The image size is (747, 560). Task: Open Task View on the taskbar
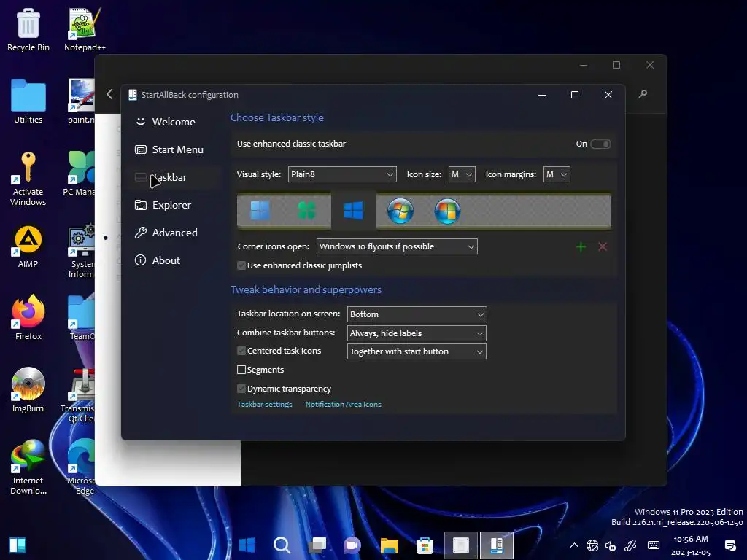click(317, 545)
